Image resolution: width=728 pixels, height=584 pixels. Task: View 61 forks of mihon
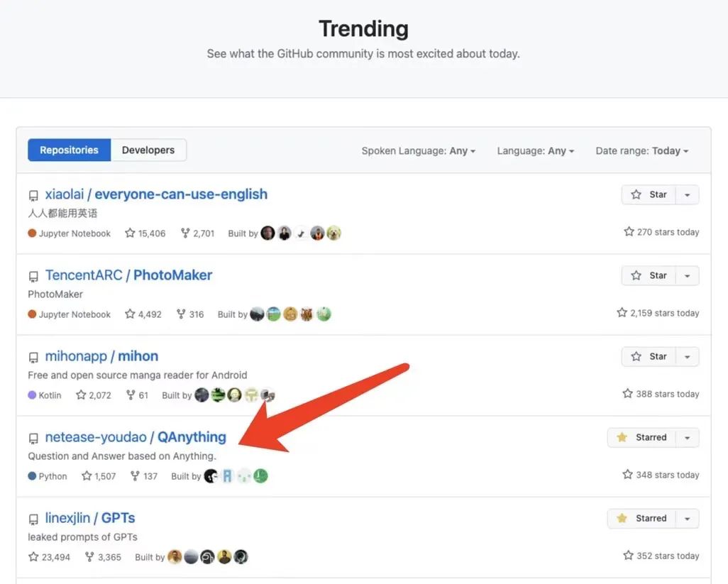coord(138,395)
